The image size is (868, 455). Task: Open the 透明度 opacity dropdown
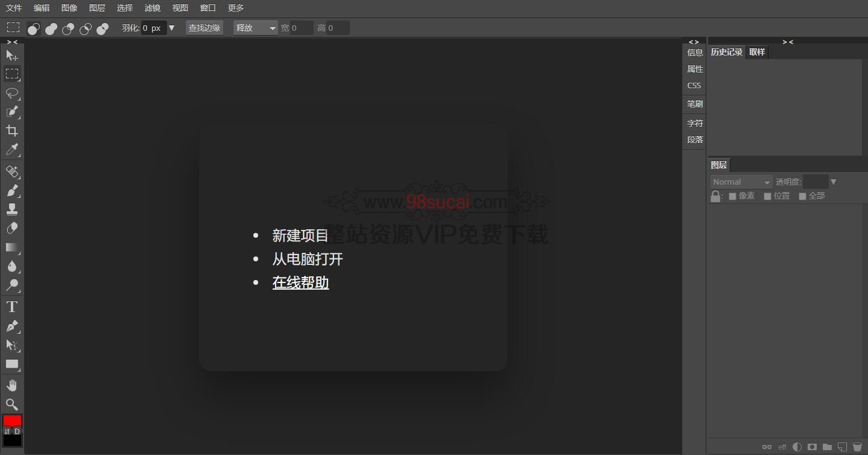pos(833,181)
